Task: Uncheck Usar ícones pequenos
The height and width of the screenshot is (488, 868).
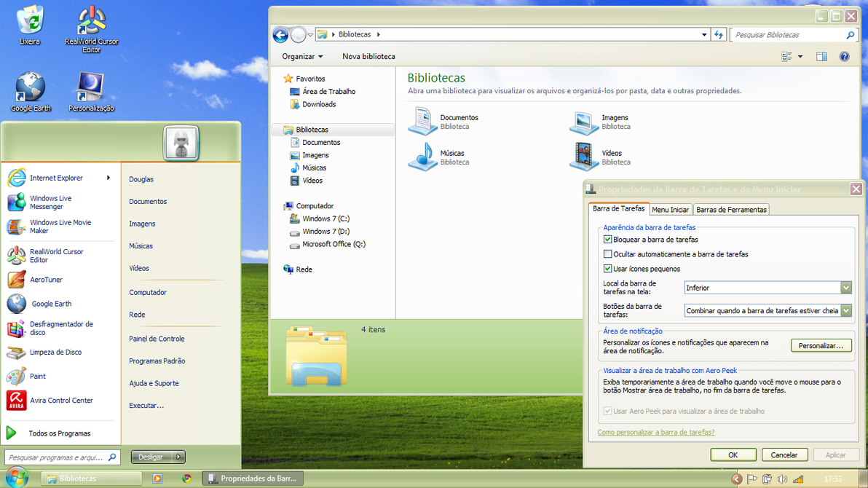Action: [608, 269]
